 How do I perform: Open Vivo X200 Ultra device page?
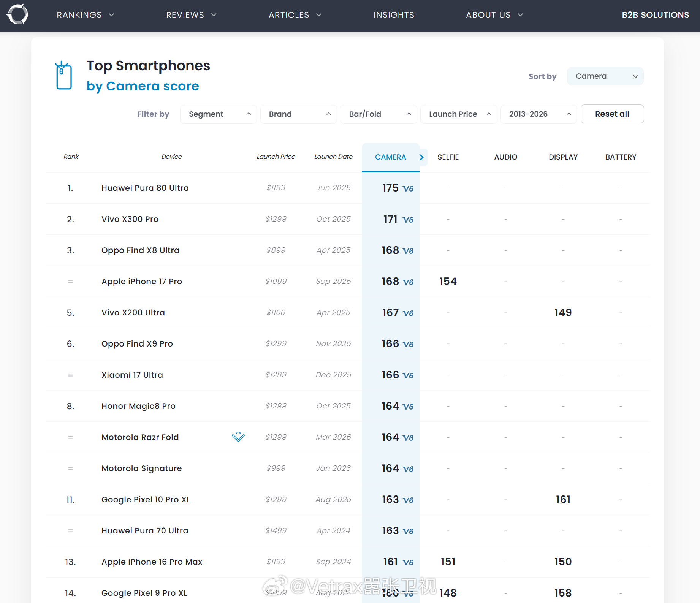[133, 312]
